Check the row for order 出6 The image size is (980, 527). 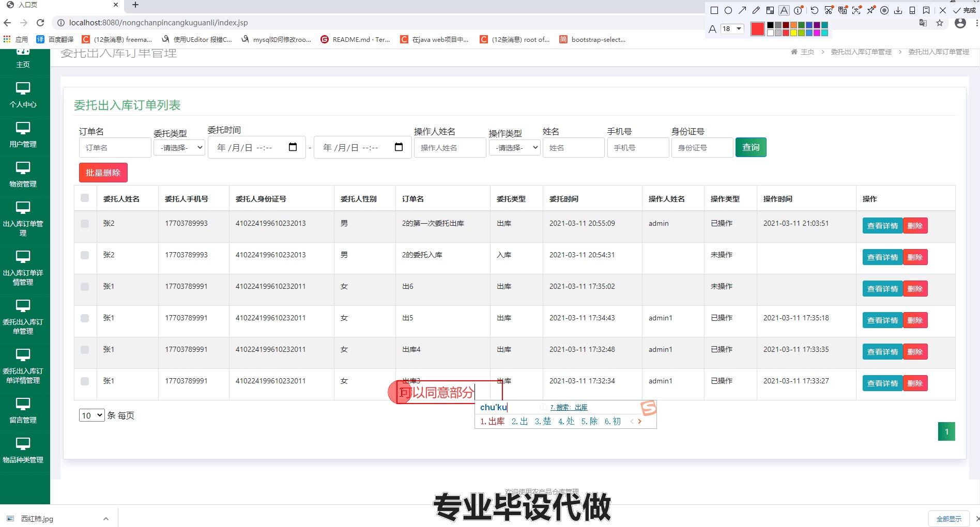[85, 287]
